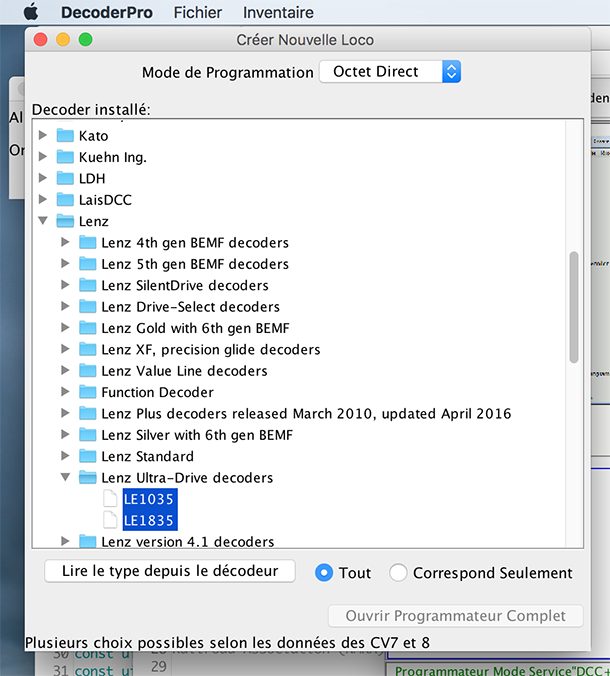
Task: Click the LE1035 document icon
Action: [x=110, y=499]
